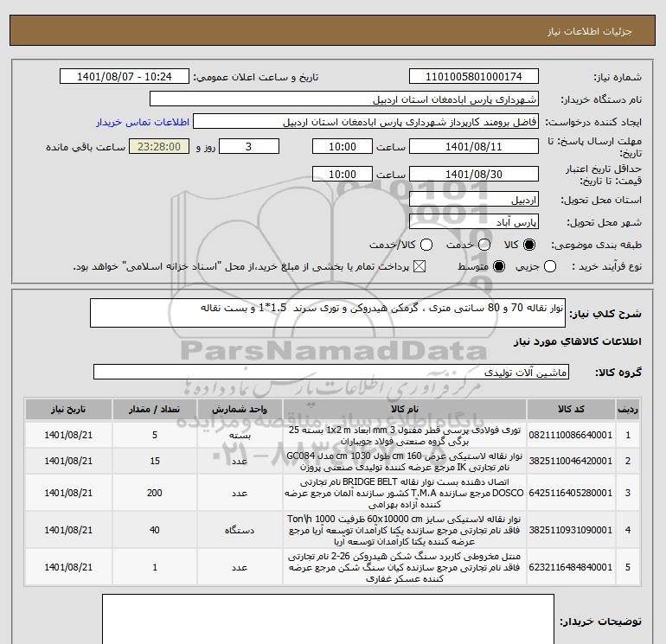Click unit دستگاه in row 4
The height and width of the screenshot is (644, 666).
point(240,530)
